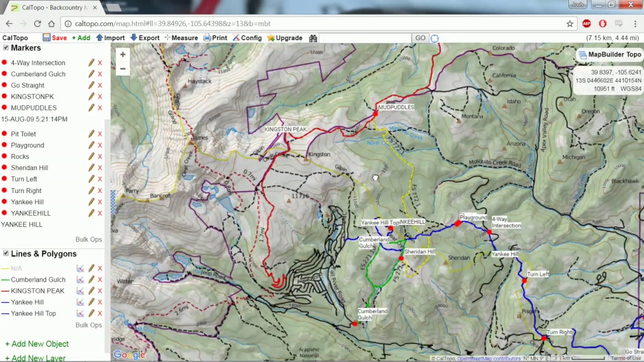Click the KINGSTON PEAK red line indicator
The height and width of the screenshot is (362, 644).
pos(5,291)
